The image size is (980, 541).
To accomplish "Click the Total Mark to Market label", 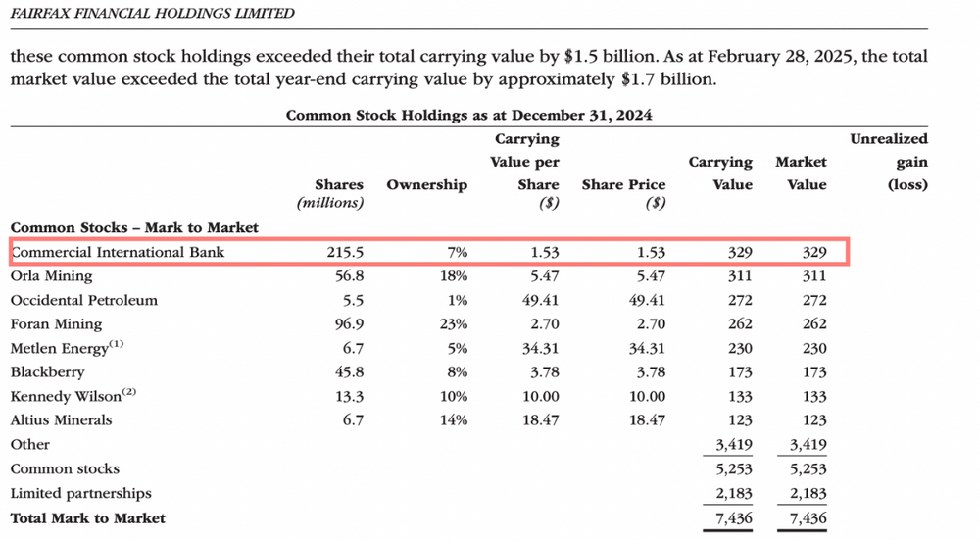I will (88, 518).
